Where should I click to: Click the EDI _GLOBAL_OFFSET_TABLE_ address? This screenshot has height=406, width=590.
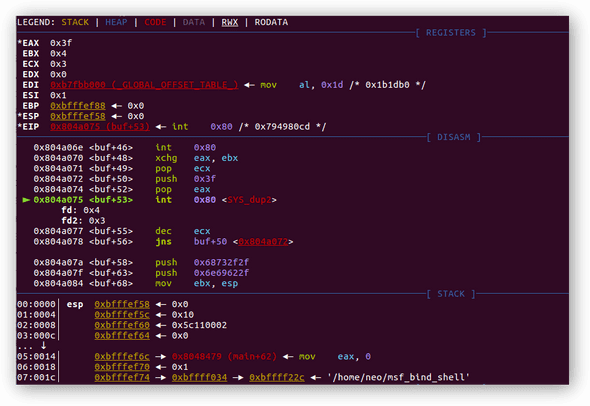(144, 85)
